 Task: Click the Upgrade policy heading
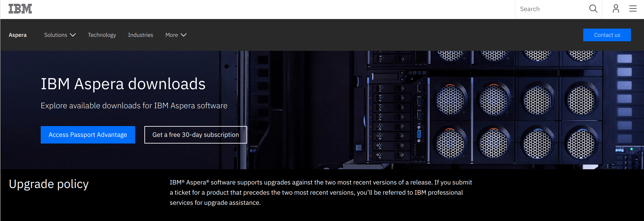click(x=49, y=184)
